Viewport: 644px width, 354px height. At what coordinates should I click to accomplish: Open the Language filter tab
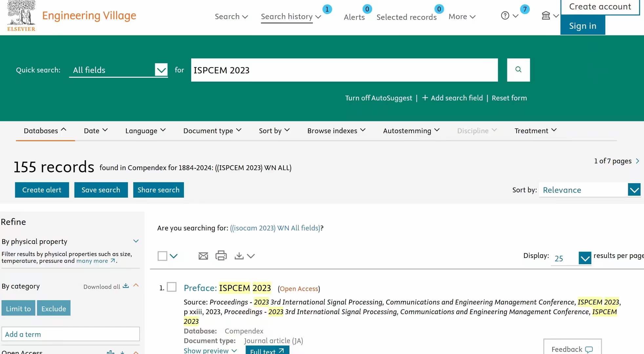coord(145,130)
